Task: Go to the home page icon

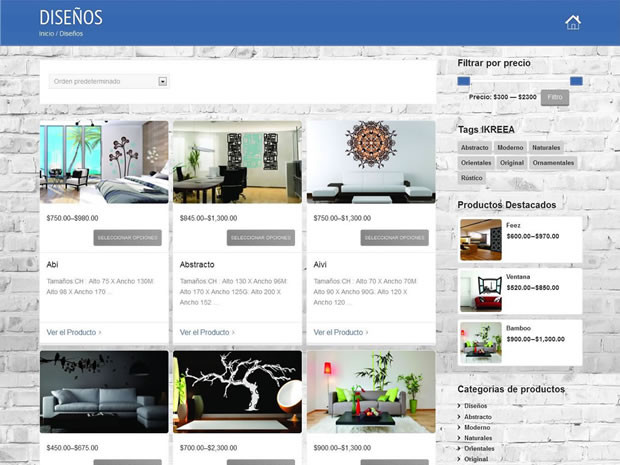Action: [573, 22]
